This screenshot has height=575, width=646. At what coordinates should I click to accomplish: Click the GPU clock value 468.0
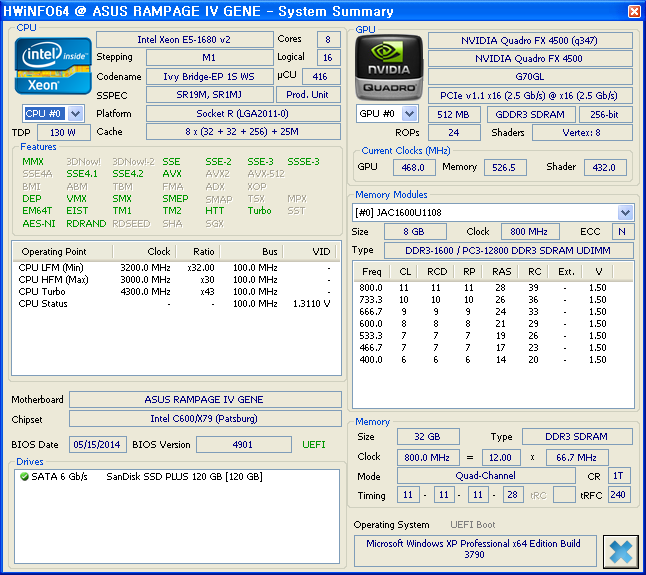pyautogui.click(x=414, y=168)
